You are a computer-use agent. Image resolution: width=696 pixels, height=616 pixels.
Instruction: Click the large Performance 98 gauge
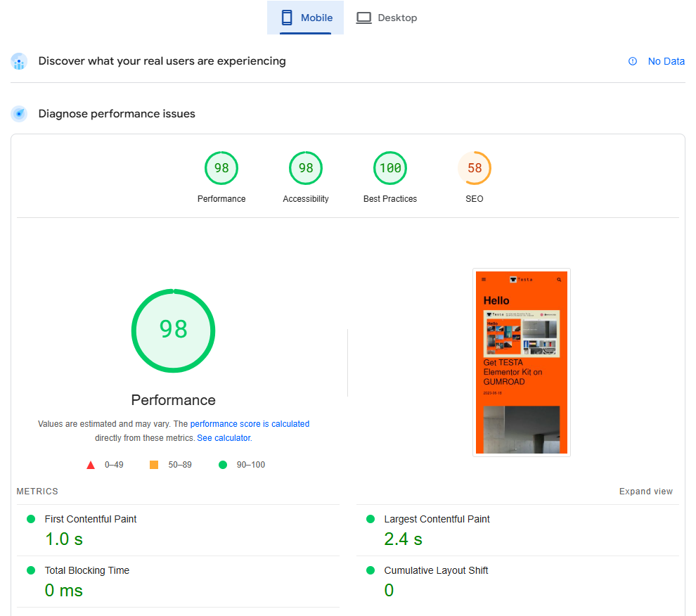click(173, 331)
